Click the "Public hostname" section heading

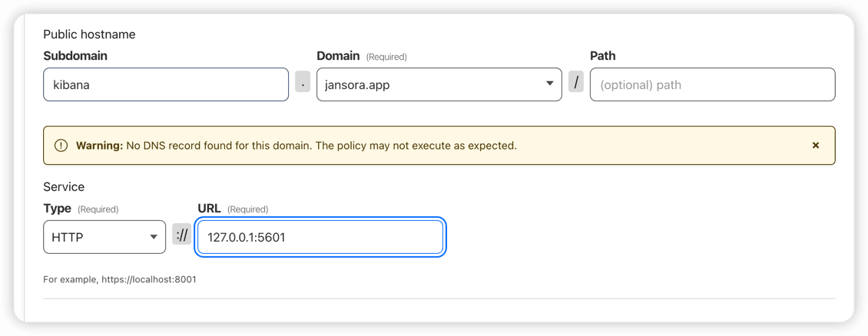tap(89, 35)
